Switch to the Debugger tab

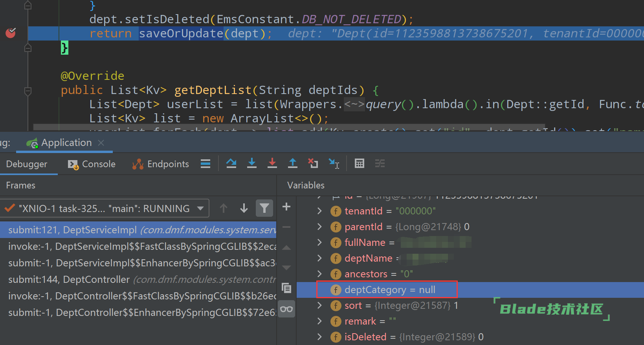click(x=27, y=164)
